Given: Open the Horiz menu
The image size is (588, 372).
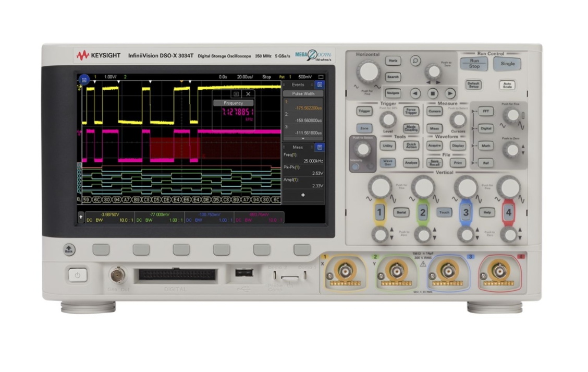Looking at the screenshot, I should point(394,59).
